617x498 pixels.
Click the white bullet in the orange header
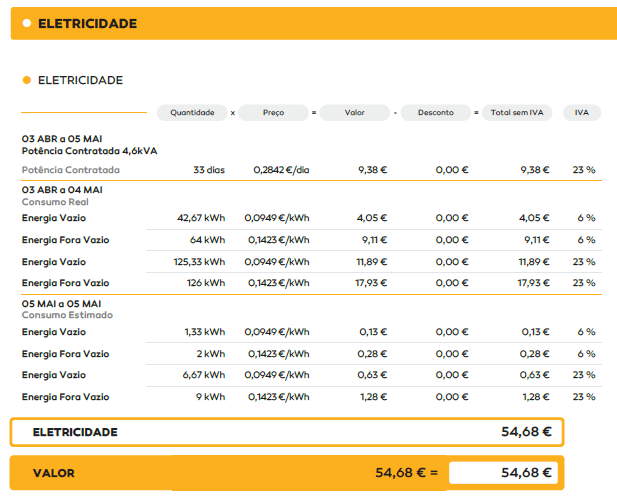[x=27, y=23]
